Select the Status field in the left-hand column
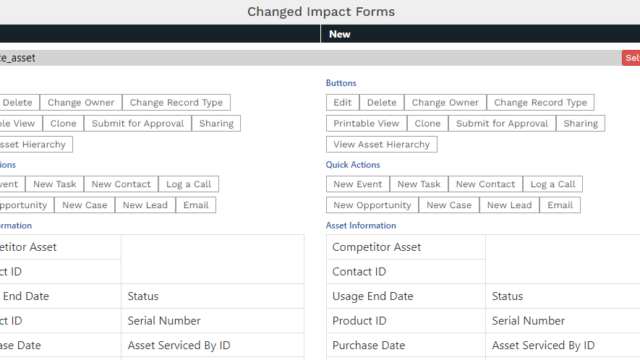Viewport: 640px width, 360px height. point(213,296)
